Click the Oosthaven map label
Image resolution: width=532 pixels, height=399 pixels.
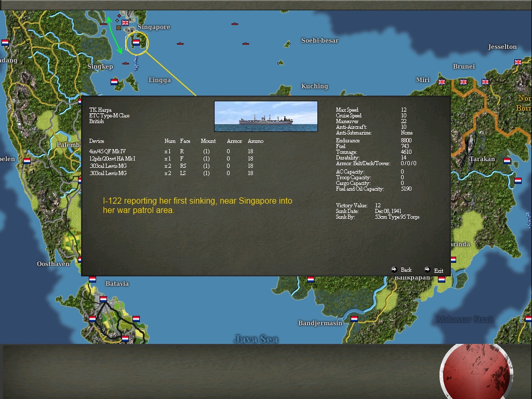[x=53, y=263]
